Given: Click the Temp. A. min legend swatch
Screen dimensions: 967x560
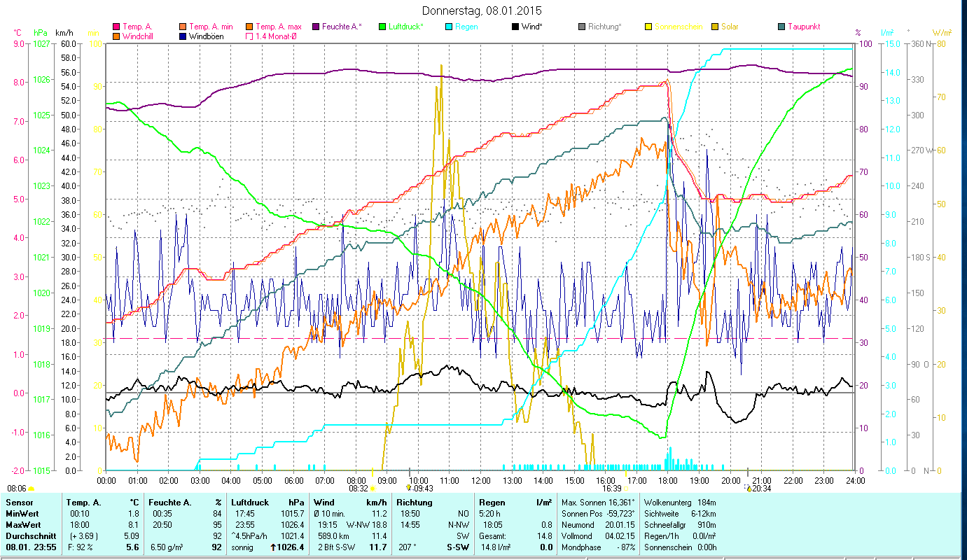Looking at the screenshot, I should [x=182, y=27].
